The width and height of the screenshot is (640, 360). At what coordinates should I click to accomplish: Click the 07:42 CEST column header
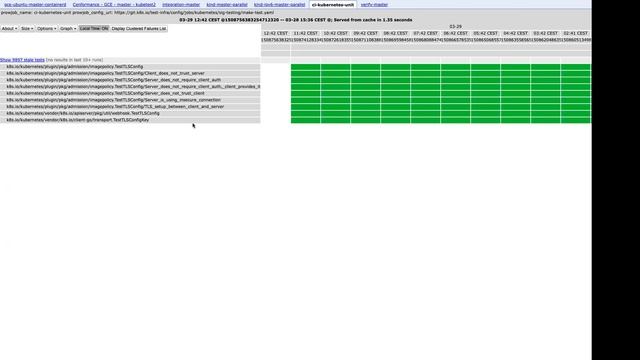point(426,33)
